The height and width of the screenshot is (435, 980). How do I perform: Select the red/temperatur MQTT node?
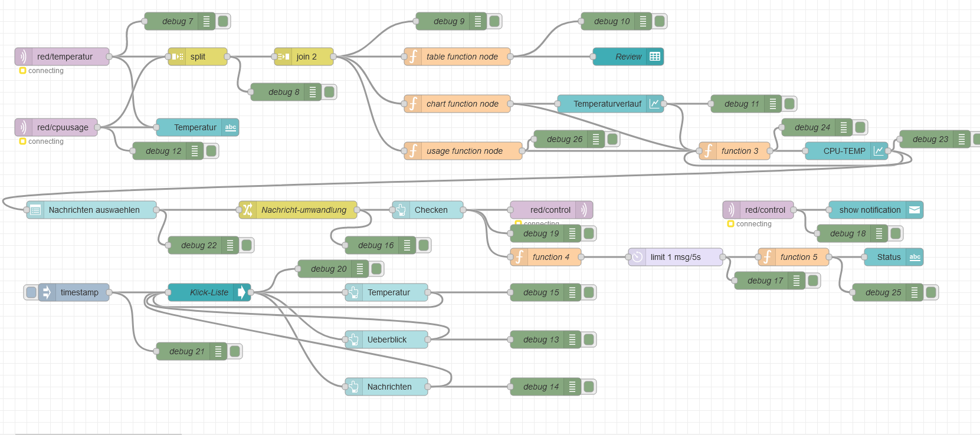[62, 57]
